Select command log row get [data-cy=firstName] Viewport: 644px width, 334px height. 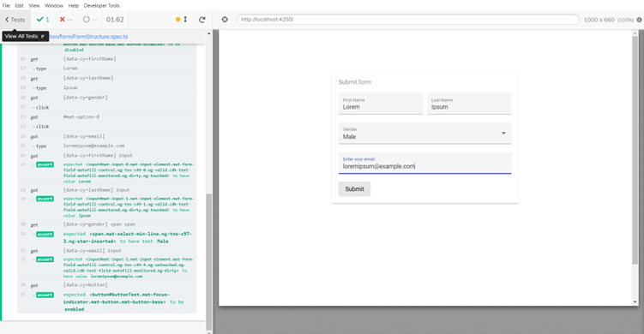pos(107,59)
